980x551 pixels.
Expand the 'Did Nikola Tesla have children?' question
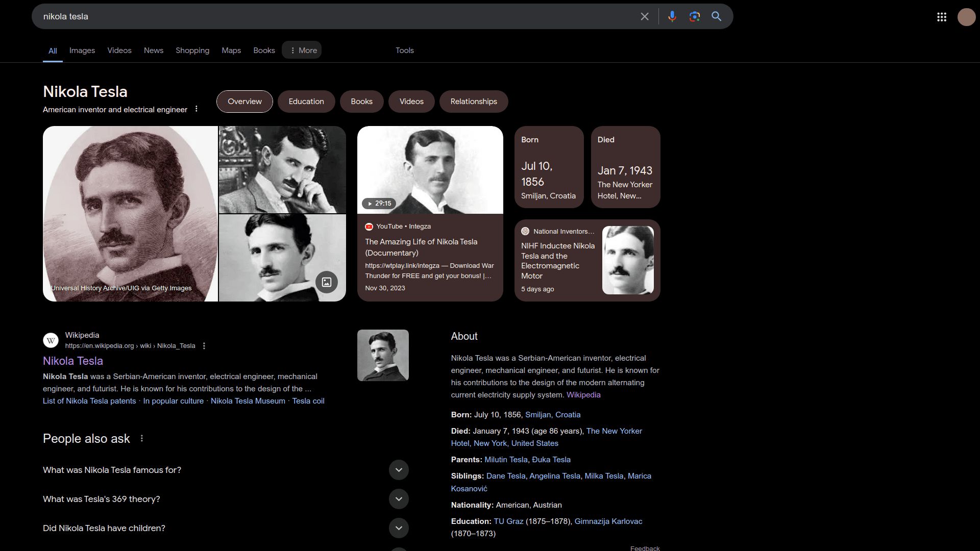(399, 528)
